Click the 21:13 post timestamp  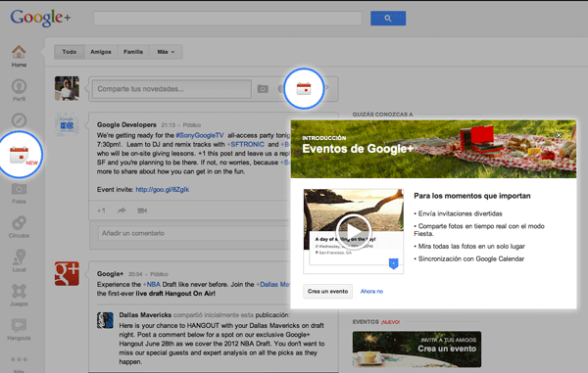point(168,125)
